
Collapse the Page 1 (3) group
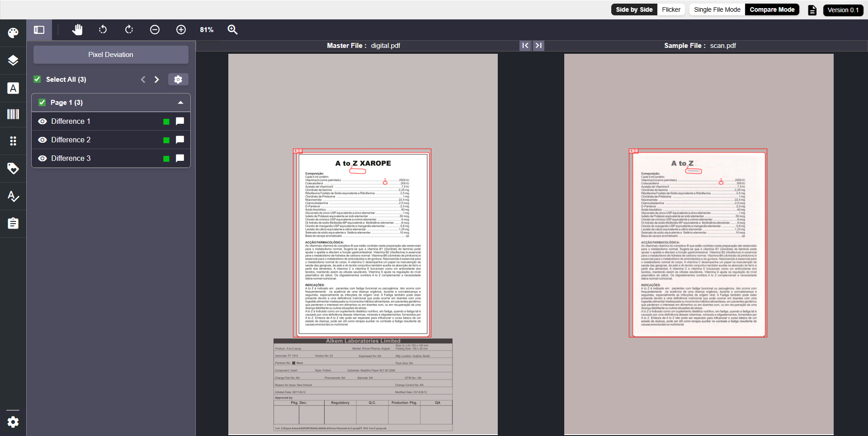pyautogui.click(x=181, y=103)
